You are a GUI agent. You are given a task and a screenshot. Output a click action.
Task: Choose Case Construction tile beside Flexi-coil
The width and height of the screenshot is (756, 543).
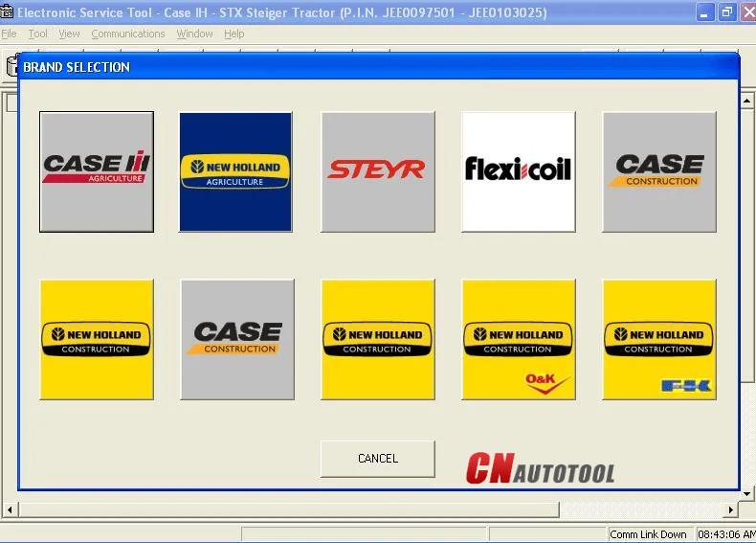click(659, 171)
